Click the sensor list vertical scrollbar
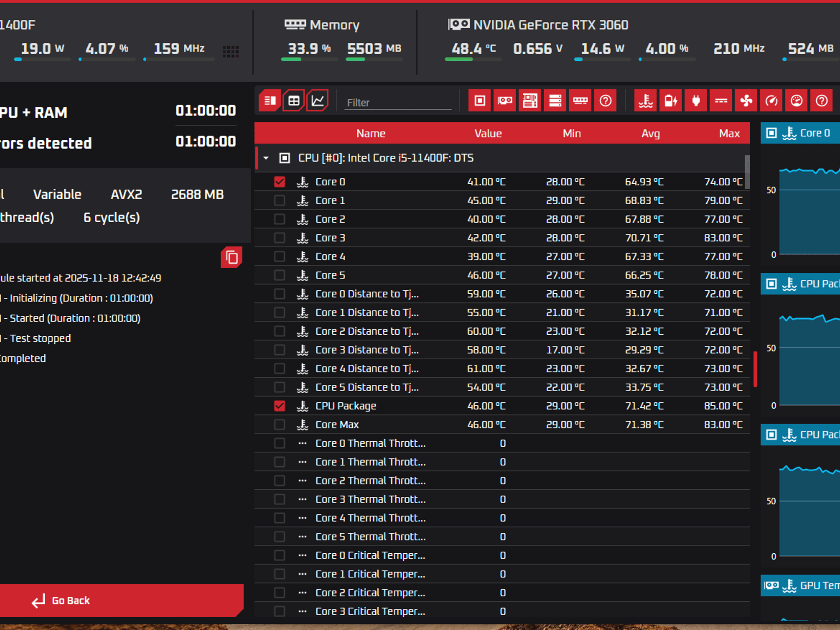Screen dimensions: 840x630 click(747, 172)
